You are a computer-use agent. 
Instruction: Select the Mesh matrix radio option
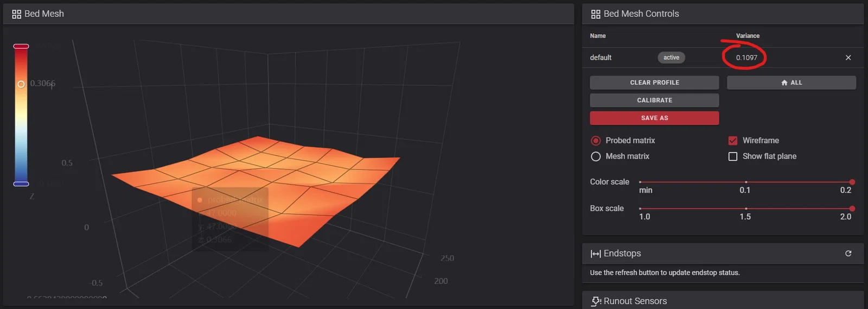[596, 156]
